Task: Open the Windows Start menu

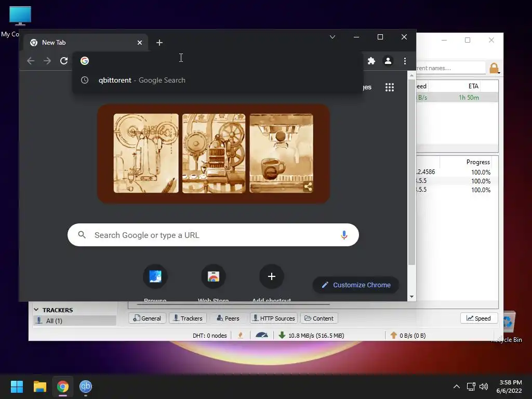Action: pos(17,387)
